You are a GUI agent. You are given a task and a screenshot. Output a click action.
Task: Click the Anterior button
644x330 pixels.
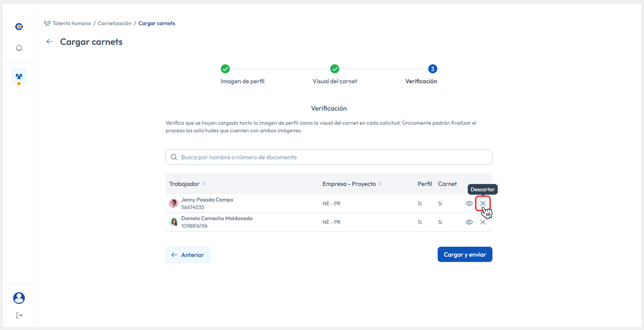(x=188, y=255)
